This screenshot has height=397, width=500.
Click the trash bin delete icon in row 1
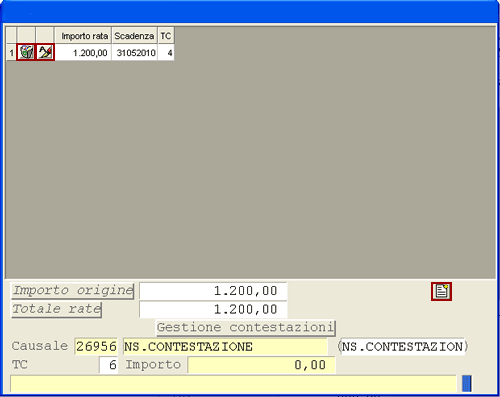click(26, 52)
